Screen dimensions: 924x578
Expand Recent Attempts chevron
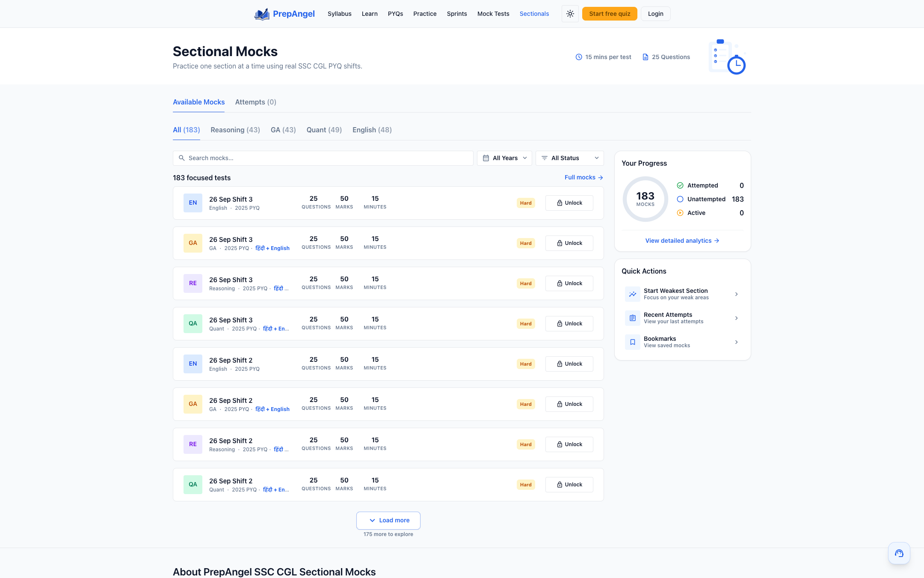(736, 318)
